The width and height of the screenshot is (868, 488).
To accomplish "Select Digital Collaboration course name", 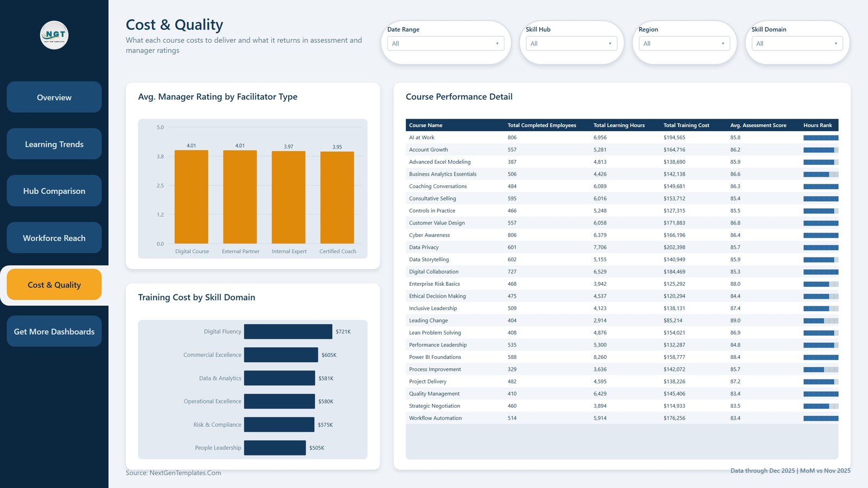I will tap(434, 272).
